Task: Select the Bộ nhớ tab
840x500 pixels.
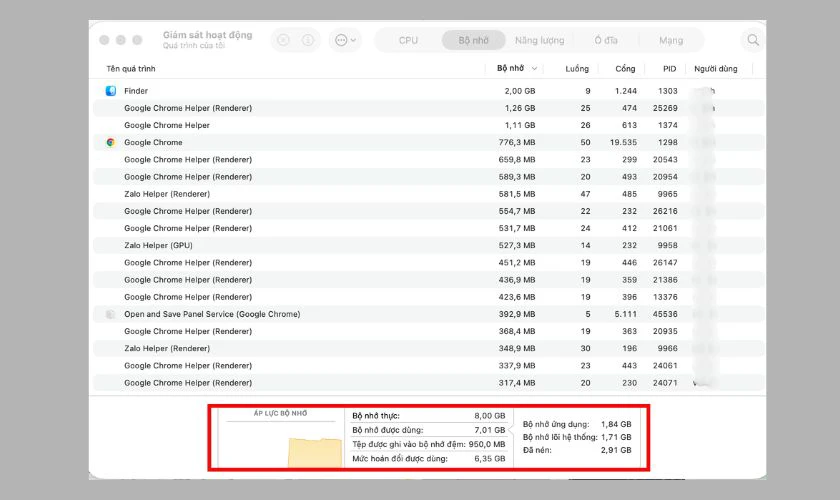Action: [x=474, y=41]
